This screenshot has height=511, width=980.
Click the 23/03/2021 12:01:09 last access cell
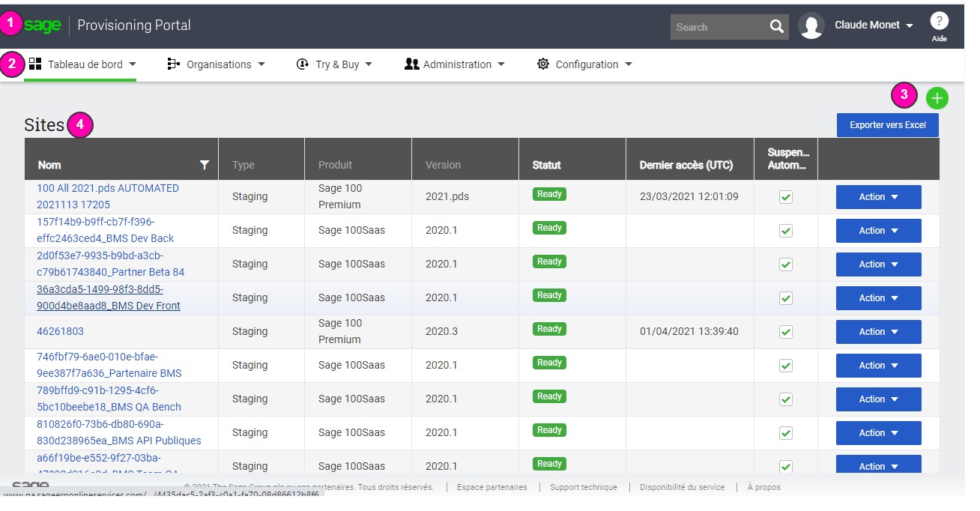(689, 196)
